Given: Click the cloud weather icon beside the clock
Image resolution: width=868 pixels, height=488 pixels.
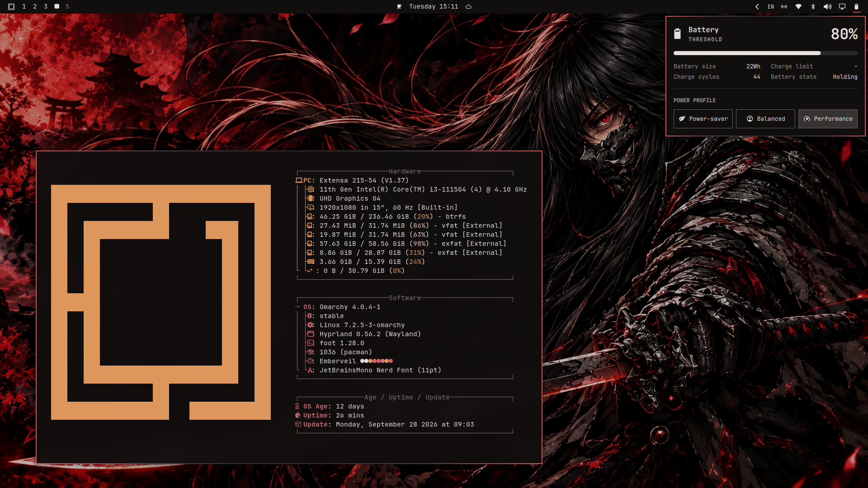Looking at the screenshot, I should (x=469, y=7).
